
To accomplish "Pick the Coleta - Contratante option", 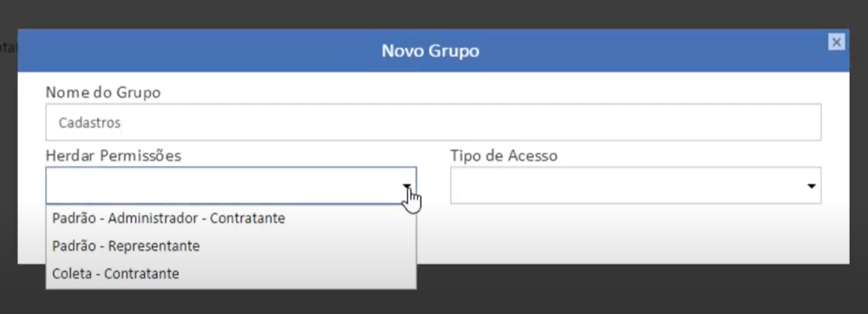I will [116, 273].
